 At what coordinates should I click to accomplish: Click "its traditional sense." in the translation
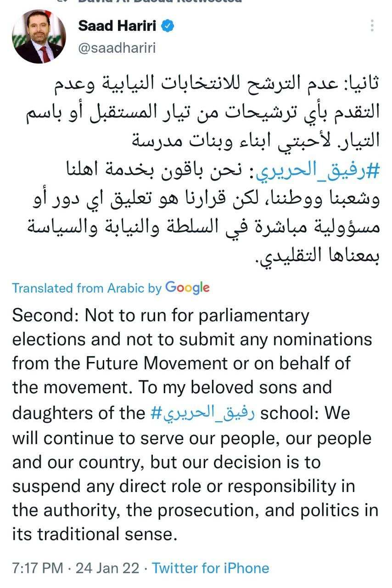pos(94,534)
